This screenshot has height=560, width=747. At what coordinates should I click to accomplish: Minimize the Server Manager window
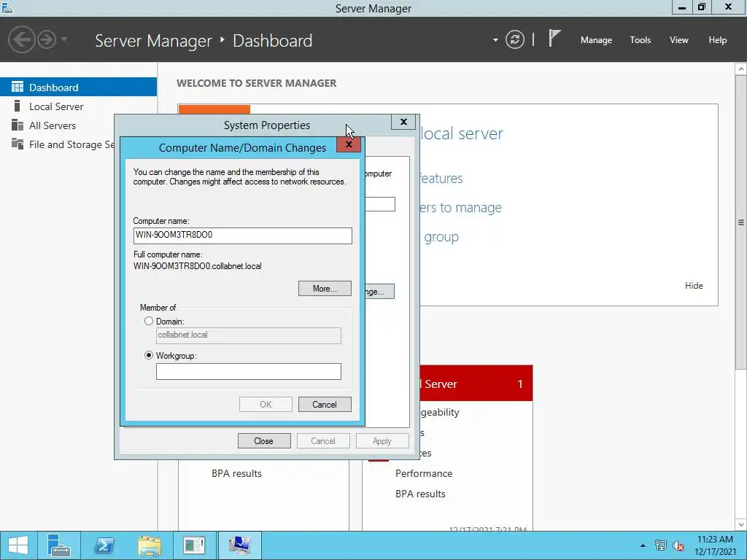(682, 7)
